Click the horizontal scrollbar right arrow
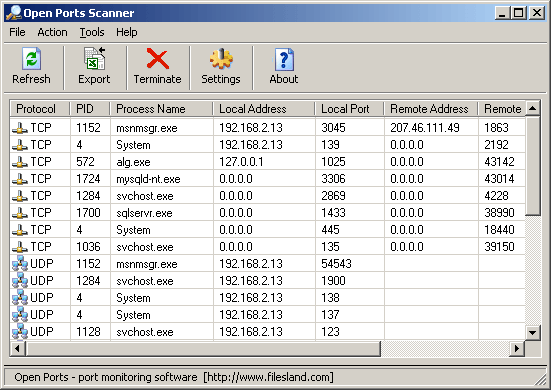The height and width of the screenshot is (390, 551). tap(517, 349)
